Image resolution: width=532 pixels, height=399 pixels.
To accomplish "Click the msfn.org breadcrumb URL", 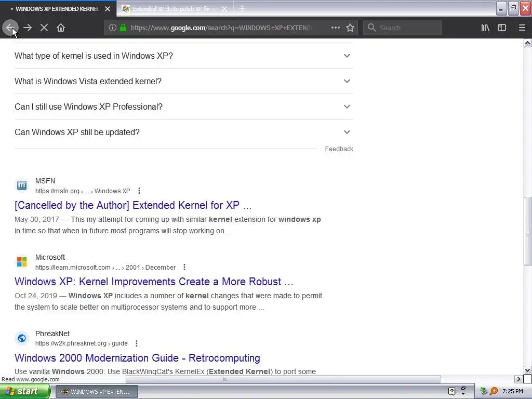I will pyautogui.click(x=83, y=191).
